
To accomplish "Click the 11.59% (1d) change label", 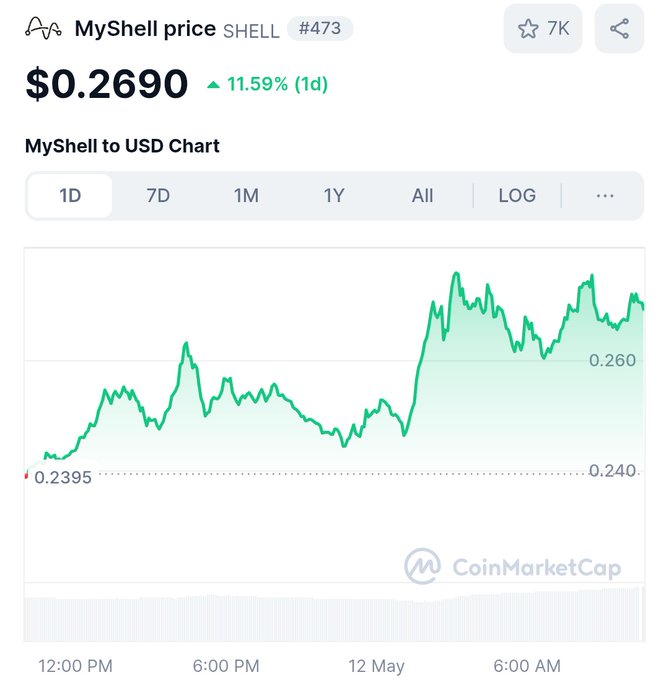I will [277, 84].
